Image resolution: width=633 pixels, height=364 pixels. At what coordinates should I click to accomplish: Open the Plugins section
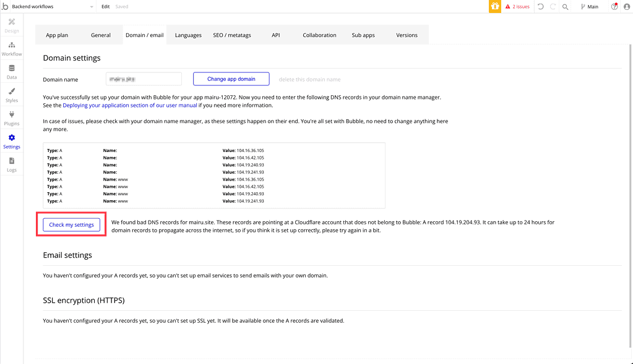click(x=11, y=119)
